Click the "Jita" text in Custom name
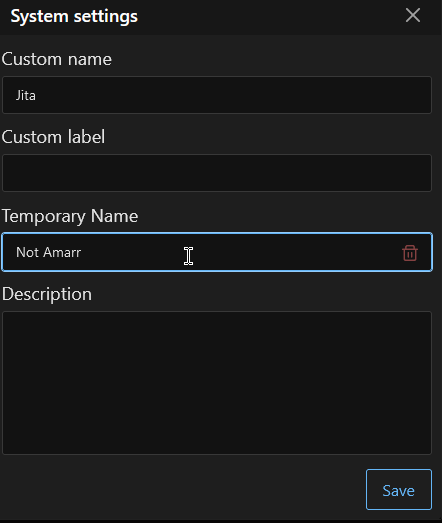Viewport: 442px width, 523px height. click(x=26, y=95)
